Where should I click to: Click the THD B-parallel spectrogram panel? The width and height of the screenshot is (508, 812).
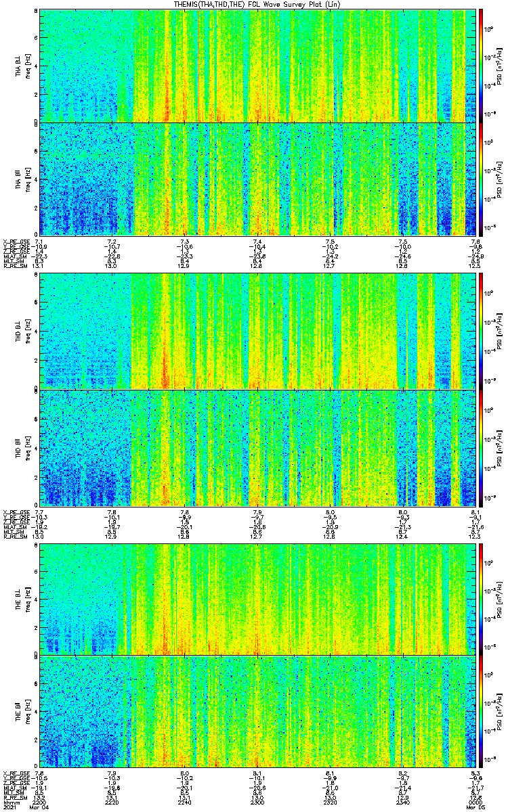(257, 447)
